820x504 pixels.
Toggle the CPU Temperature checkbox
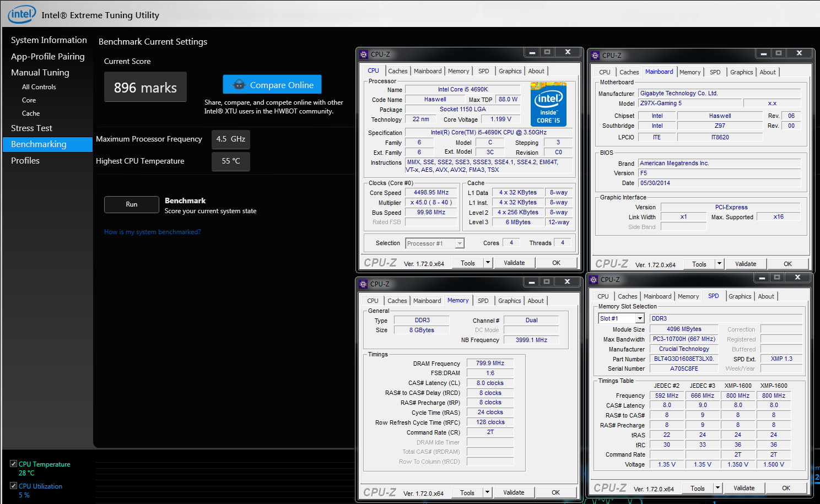pyautogui.click(x=13, y=464)
